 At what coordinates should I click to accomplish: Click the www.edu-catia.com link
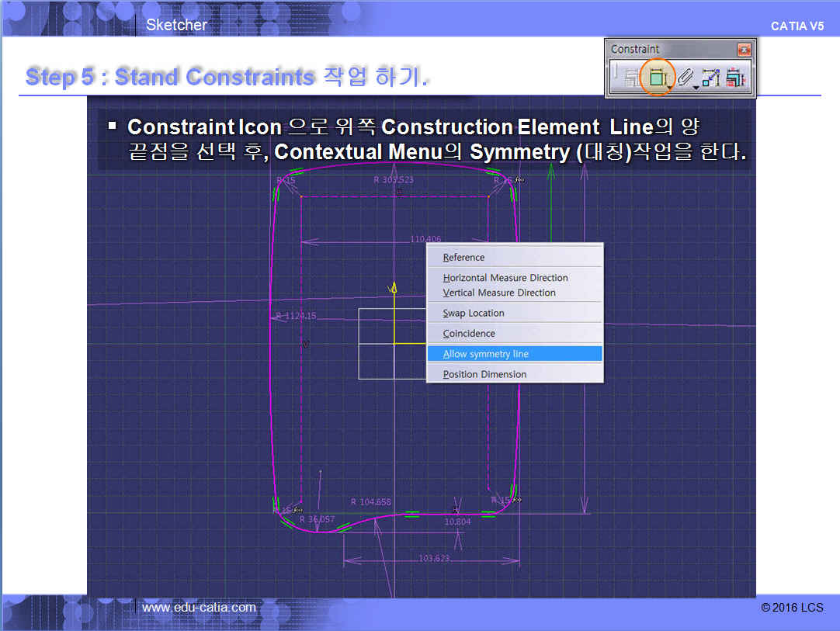tap(199, 607)
